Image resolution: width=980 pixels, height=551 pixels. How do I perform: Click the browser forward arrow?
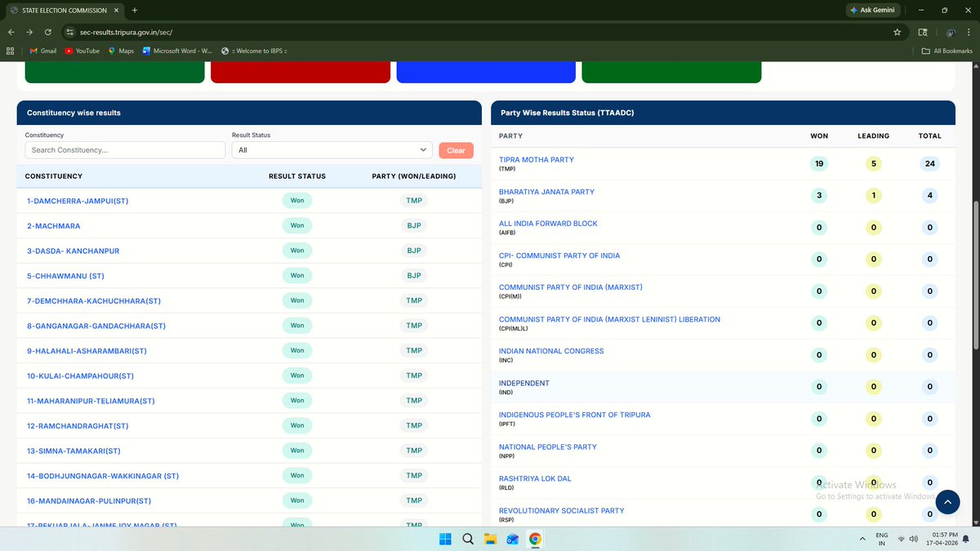(x=29, y=32)
